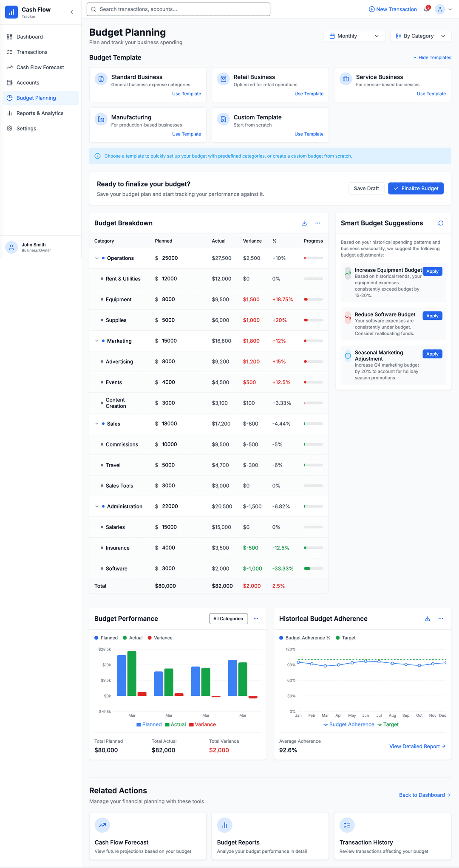The height and width of the screenshot is (868, 459).
Task: Download Historical Budget Adherence chart
Action: [x=428, y=619]
